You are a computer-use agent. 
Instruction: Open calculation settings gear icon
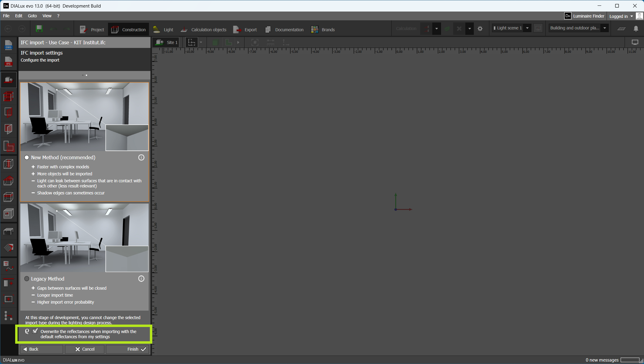click(480, 29)
